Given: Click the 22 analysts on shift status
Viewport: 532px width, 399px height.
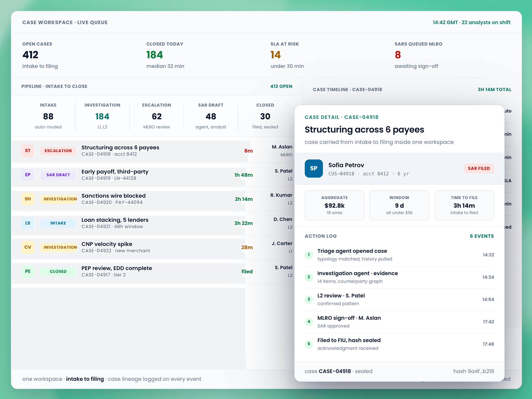Looking at the screenshot, I should tap(486, 22).
